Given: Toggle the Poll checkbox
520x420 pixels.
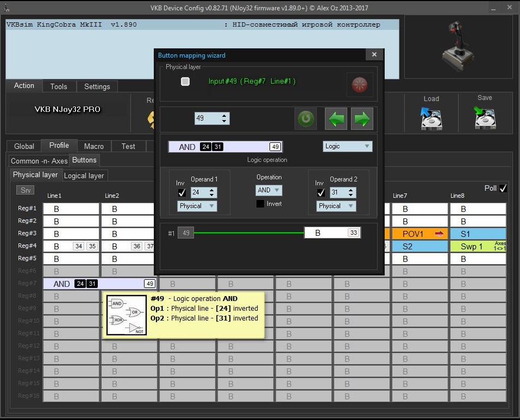Looking at the screenshot, I should [x=503, y=189].
